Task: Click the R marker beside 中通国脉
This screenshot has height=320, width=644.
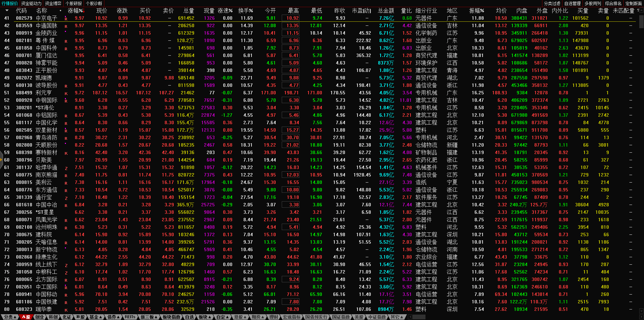Action: click(x=66, y=26)
